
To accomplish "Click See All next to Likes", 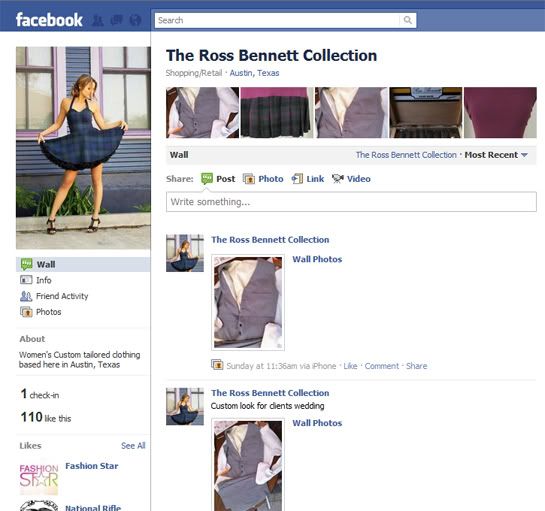I will point(133,446).
